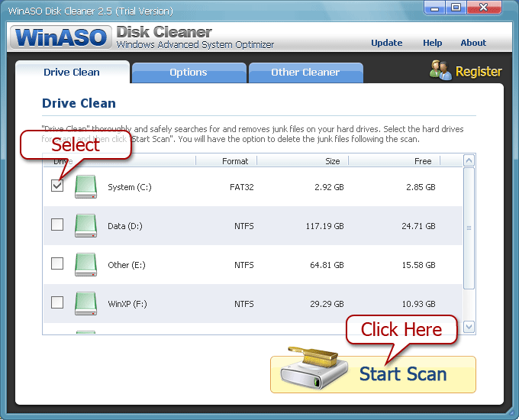Click the 10.93 GB free value
Image resolution: width=519 pixels, height=420 pixels.
pyautogui.click(x=418, y=304)
